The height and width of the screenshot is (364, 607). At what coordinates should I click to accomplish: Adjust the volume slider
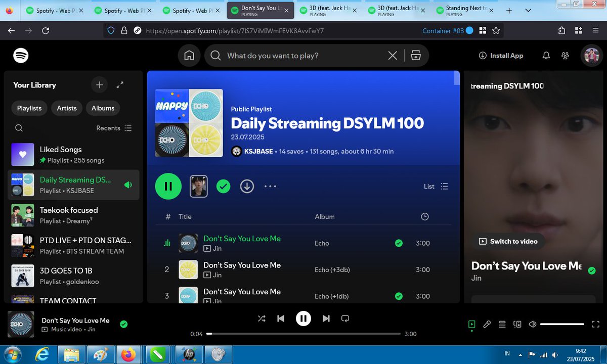(x=562, y=324)
